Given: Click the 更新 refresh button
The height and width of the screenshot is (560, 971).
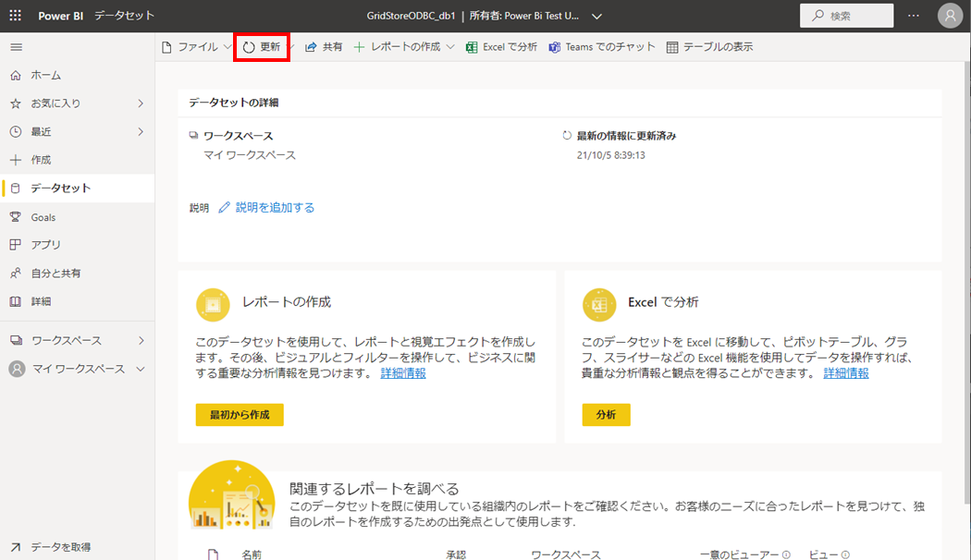Looking at the screenshot, I should coord(262,46).
